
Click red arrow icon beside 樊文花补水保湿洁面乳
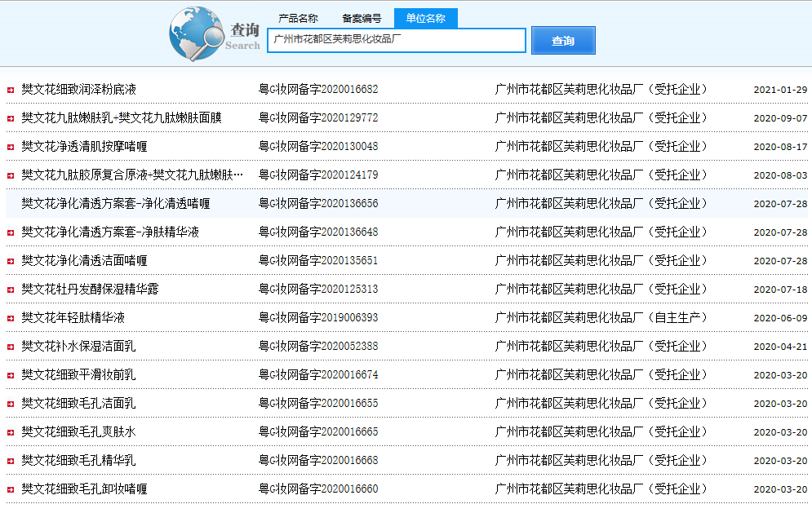11,347
